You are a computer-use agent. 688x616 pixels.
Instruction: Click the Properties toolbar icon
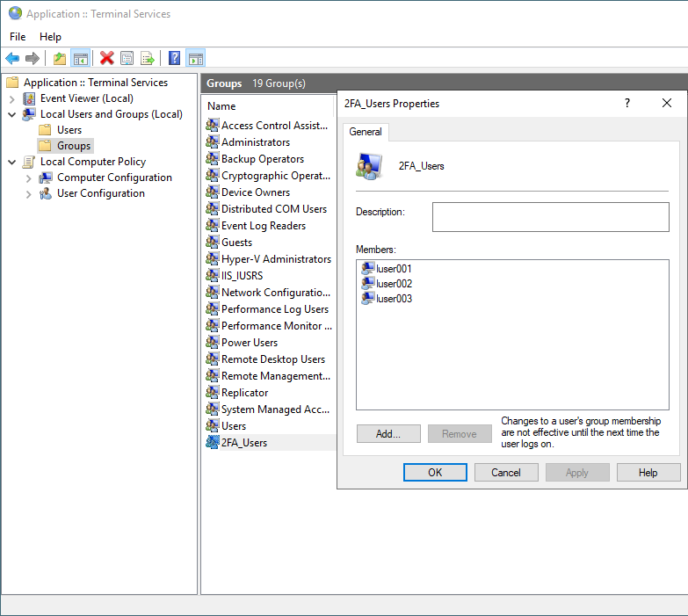(x=127, y=59)
